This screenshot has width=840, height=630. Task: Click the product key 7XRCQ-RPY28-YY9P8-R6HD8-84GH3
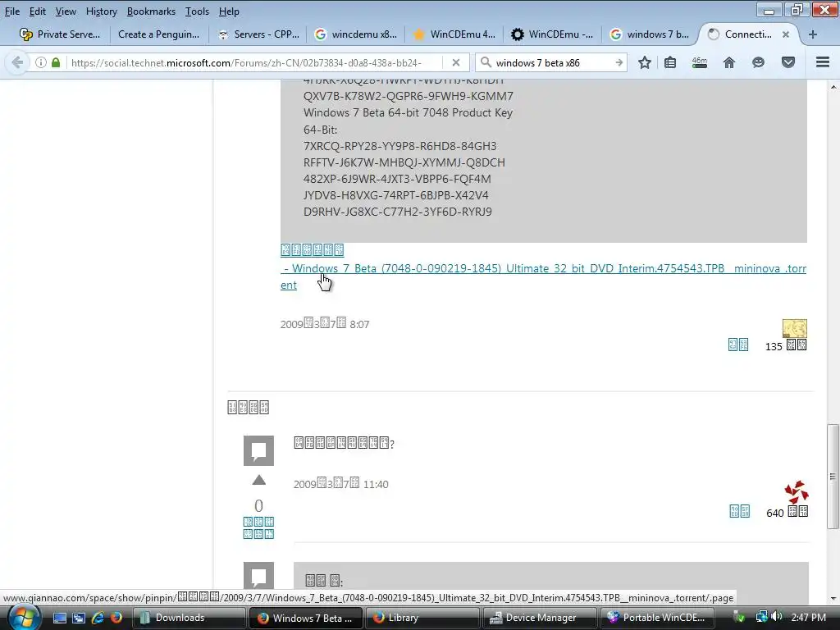(399, 146)
